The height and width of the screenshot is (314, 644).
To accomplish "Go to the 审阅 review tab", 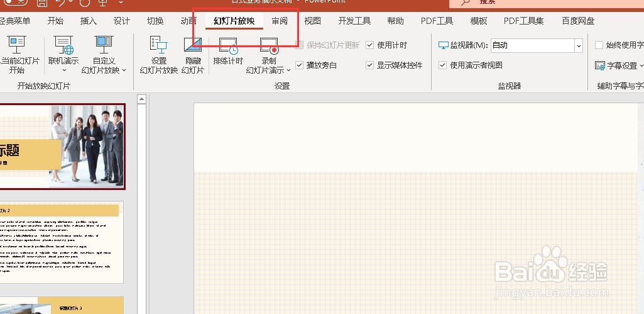I will (280, 21).
